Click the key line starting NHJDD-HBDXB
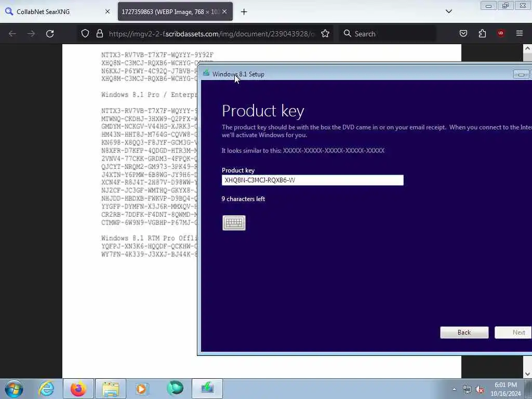Screen dimensions: 532x399 [x=149, y=198]
